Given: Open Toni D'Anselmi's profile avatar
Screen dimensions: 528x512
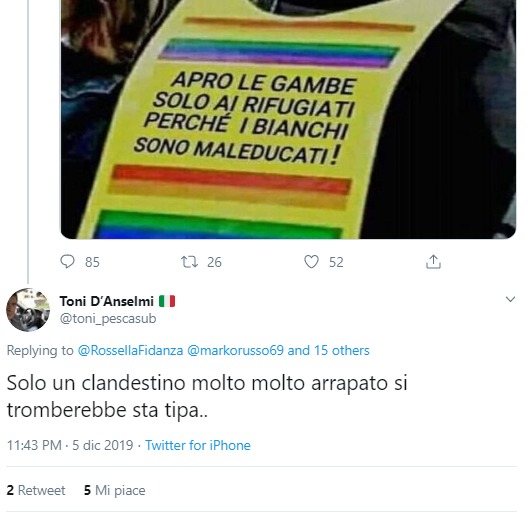Looking at the screenshot, I should [x=28, y=310].
